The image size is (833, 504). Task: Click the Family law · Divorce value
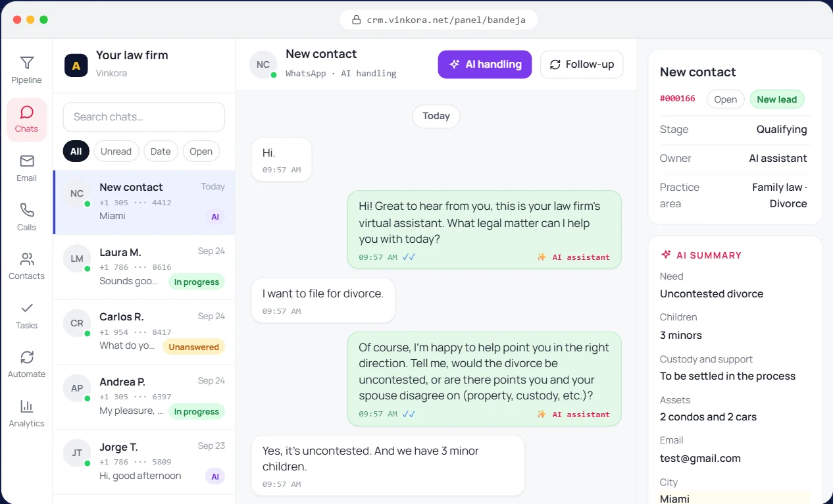[780, 195]
